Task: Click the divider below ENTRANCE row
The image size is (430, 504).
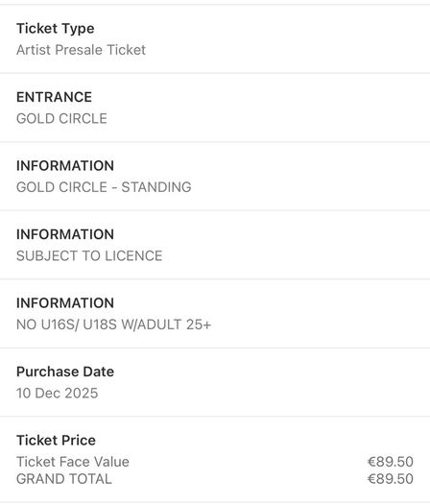Action: click(x=215, y=142)
